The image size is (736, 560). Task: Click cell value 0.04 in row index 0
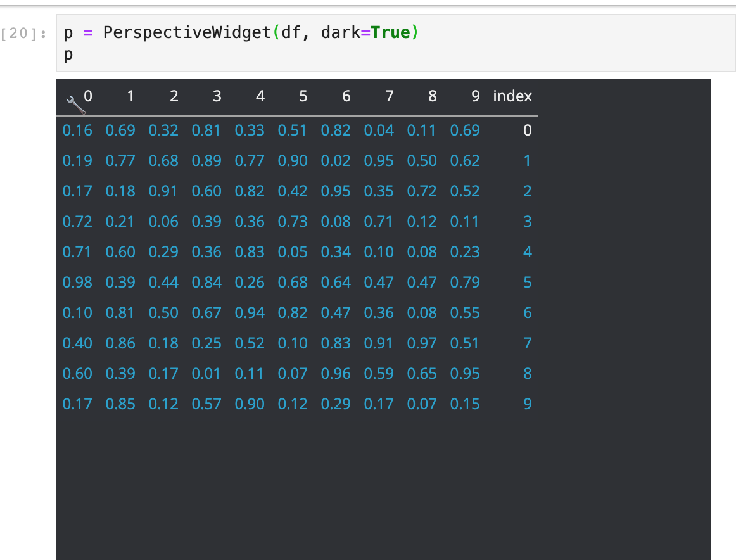(379, 130)
